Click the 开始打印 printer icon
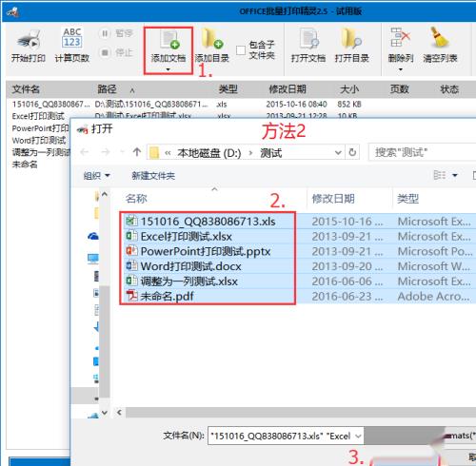 [29, 40]
